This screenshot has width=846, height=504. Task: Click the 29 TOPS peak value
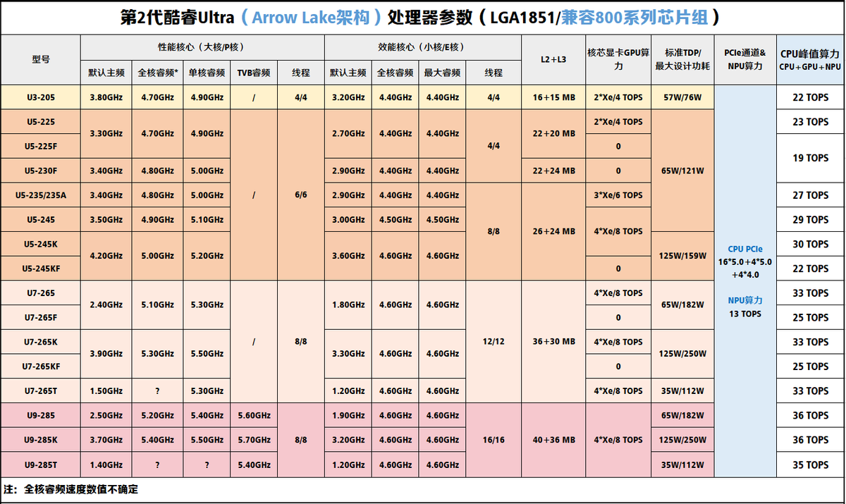click(x=810, y=220)
